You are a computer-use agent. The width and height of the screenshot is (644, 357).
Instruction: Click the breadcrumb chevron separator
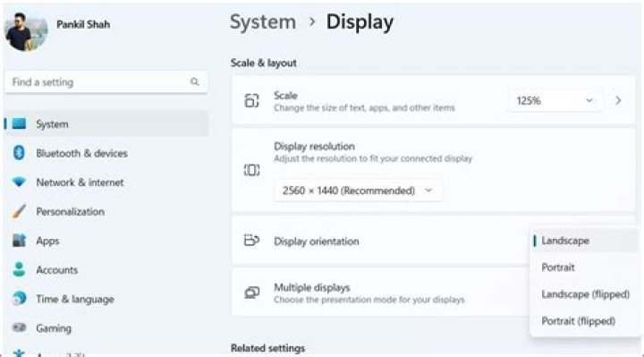pos(312,21)
